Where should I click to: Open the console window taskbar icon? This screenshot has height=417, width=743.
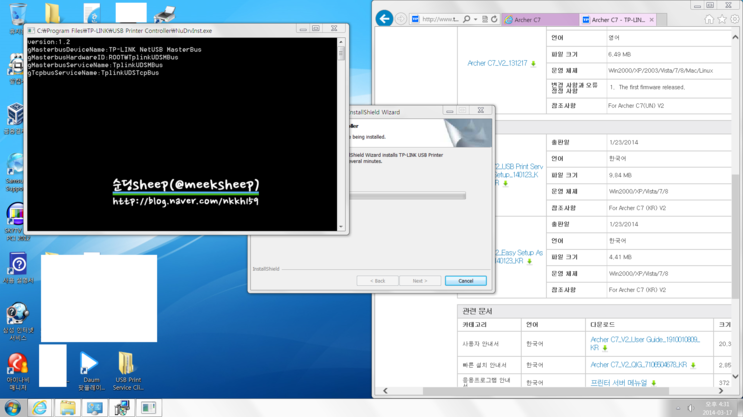(x=149, y=408)
